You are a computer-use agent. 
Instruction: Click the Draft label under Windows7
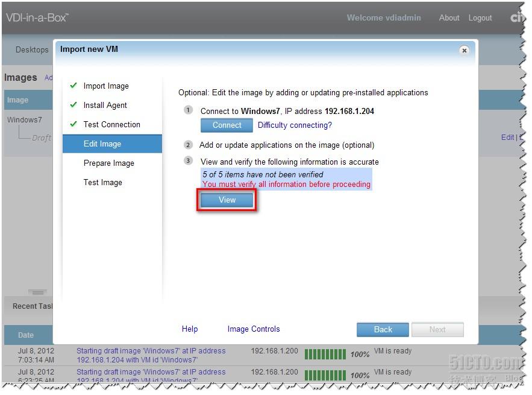(42, 137)
